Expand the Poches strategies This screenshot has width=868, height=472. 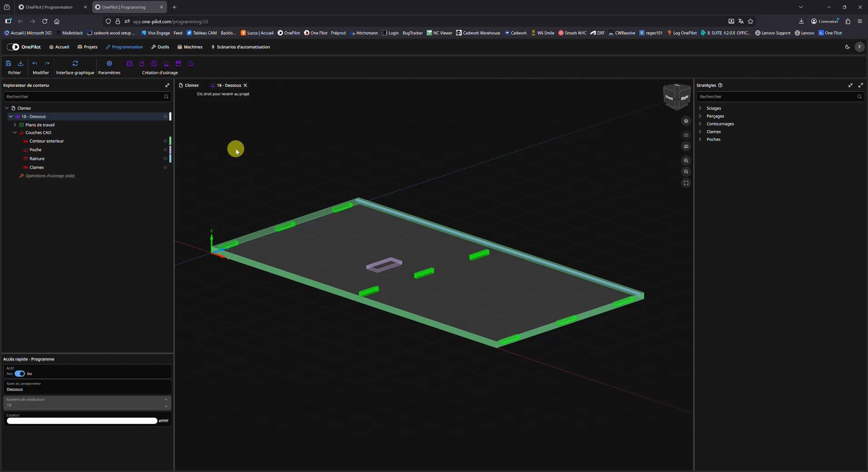(x=700, y=139)
